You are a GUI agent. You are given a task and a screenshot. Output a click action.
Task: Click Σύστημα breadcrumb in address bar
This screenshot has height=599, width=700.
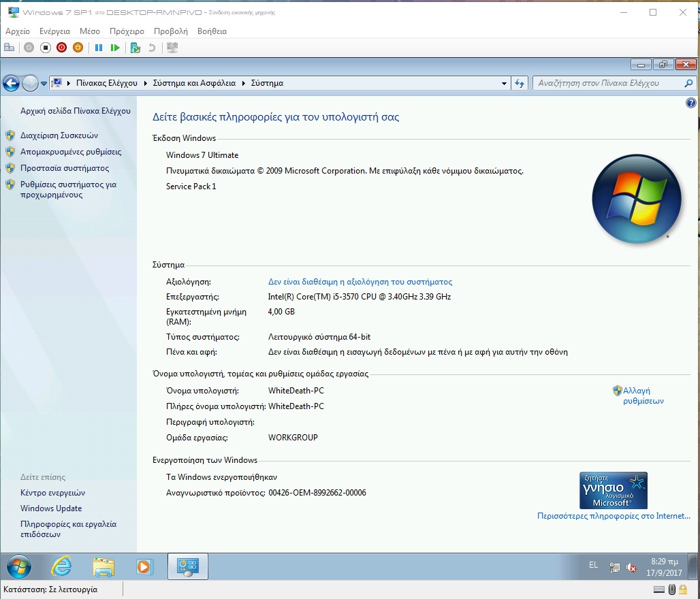tap(267, 83)
